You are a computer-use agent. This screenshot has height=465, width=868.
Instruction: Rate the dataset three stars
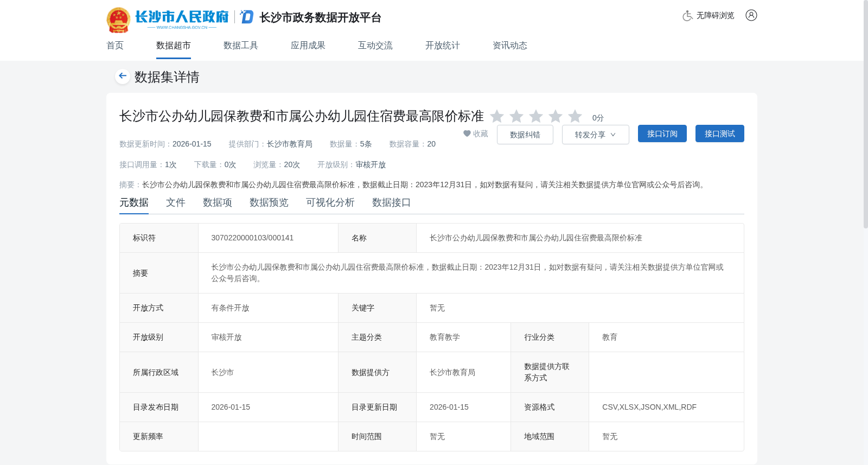536,117
